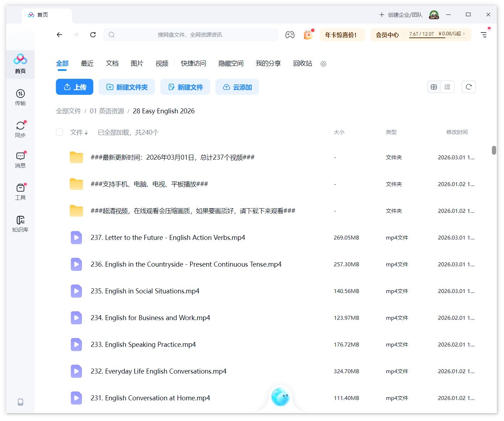The width and height of the screenshot is (504, 421).
Task: Refresh the file list with the reload icon
Action: pyautogui.click(x=468, y=87)
